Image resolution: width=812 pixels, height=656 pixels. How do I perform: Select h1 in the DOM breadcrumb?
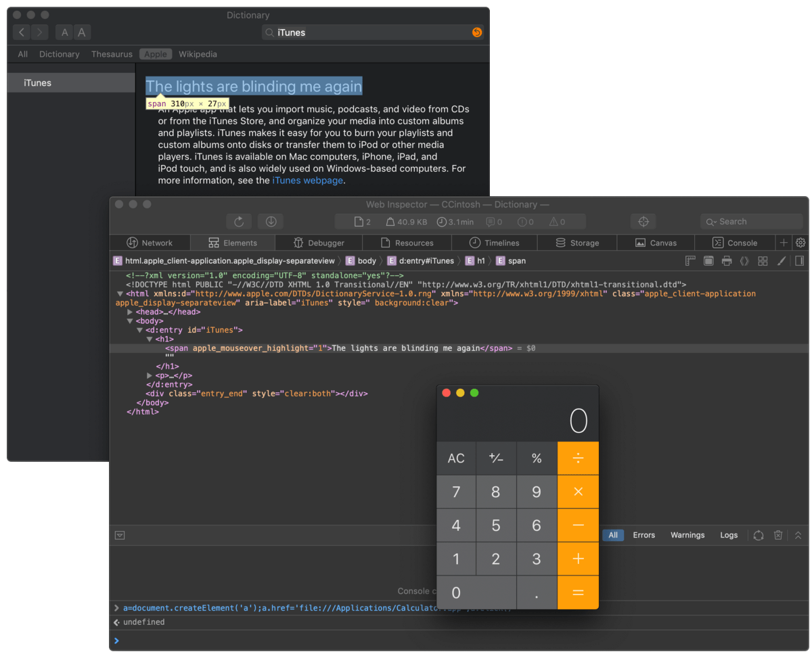click(475, 261)
